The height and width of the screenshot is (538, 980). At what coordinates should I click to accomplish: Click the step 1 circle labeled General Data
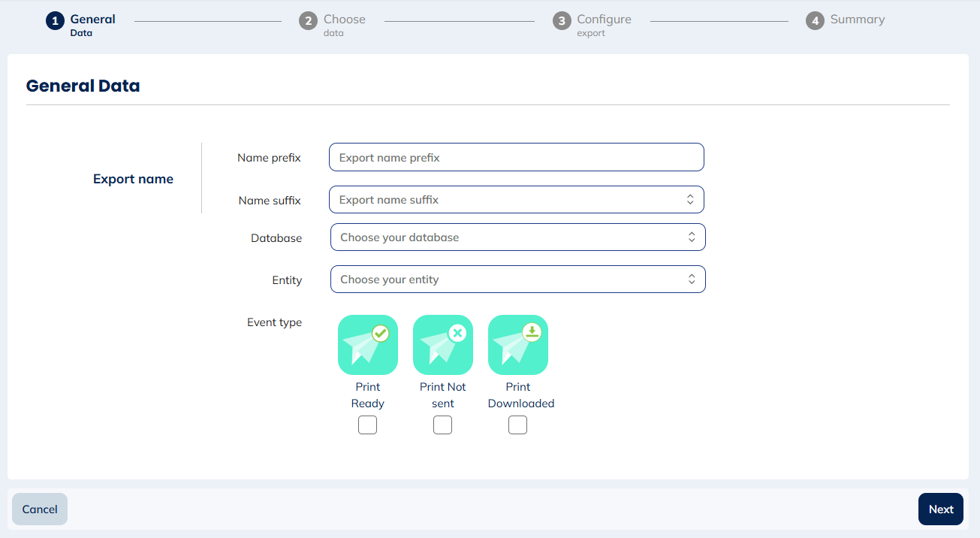tap(54, 20)
